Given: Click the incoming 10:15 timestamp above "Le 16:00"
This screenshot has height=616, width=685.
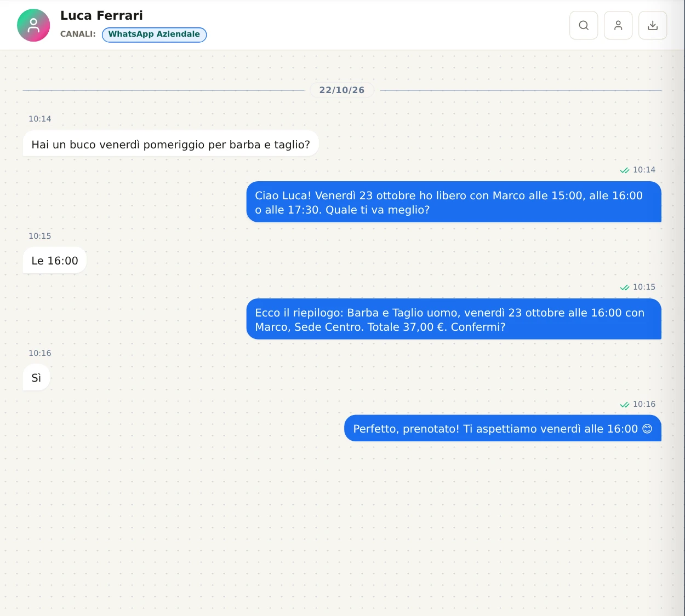Looking at the screenshot, I should pos(40,236).
